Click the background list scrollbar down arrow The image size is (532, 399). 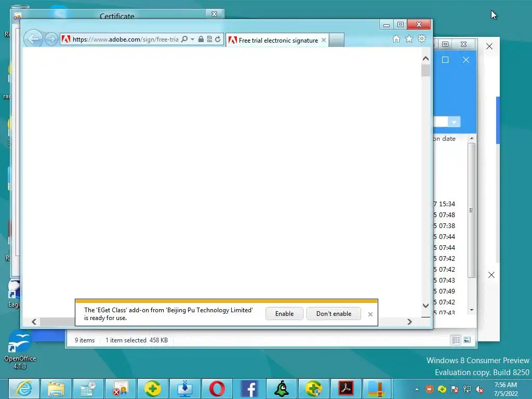click(472, 310)
